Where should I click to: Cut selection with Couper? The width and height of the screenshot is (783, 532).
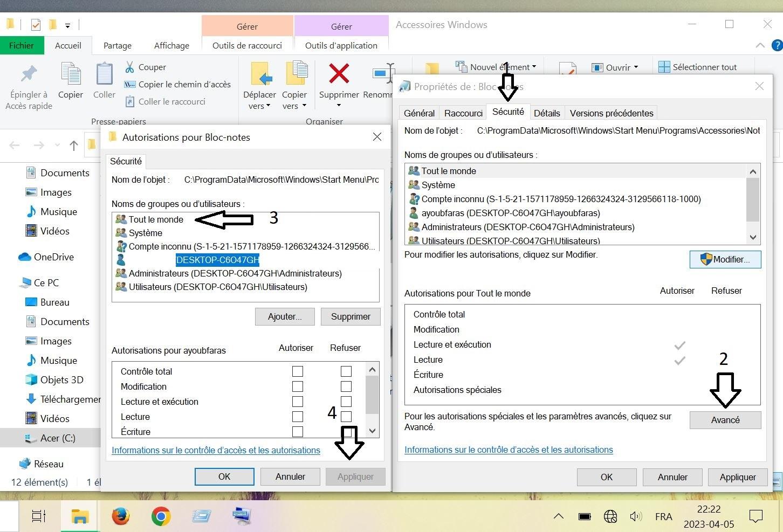[x=146, y=67]
